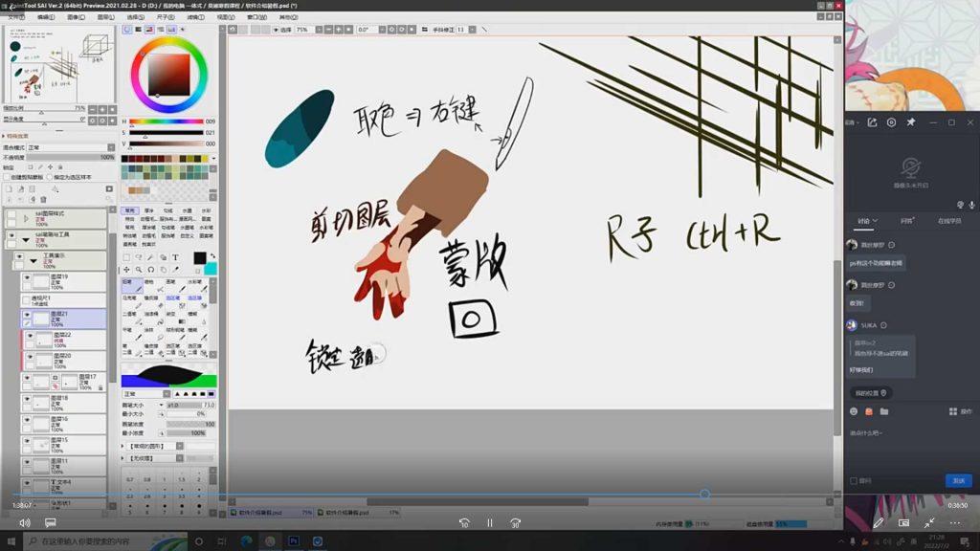Image resolution: width=980 pixels, height=551 pixels.
Task: Toggle subtitles icon beside volume
Action: point(51,523)
